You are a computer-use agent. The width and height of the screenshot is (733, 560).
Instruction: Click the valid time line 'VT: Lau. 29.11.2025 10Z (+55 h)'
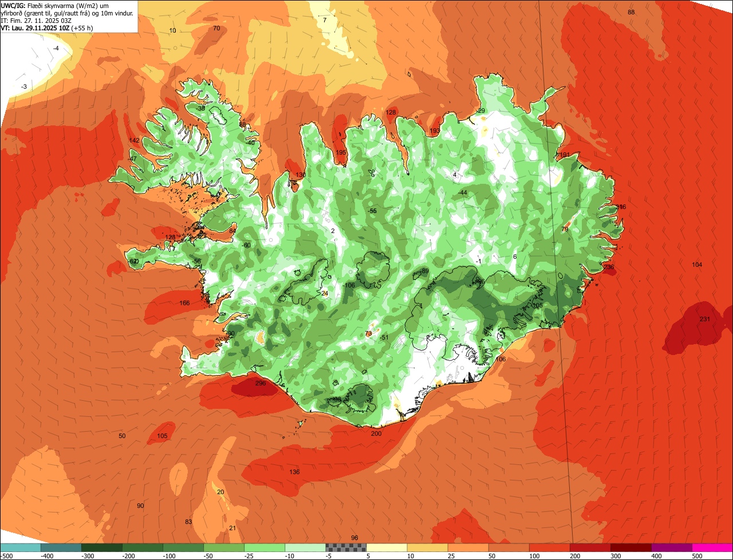coord(47,27)
